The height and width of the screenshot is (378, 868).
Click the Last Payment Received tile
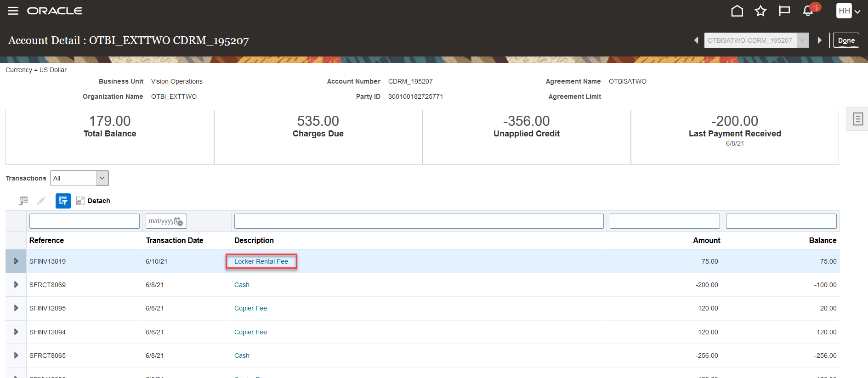click(x=735, y=137)
